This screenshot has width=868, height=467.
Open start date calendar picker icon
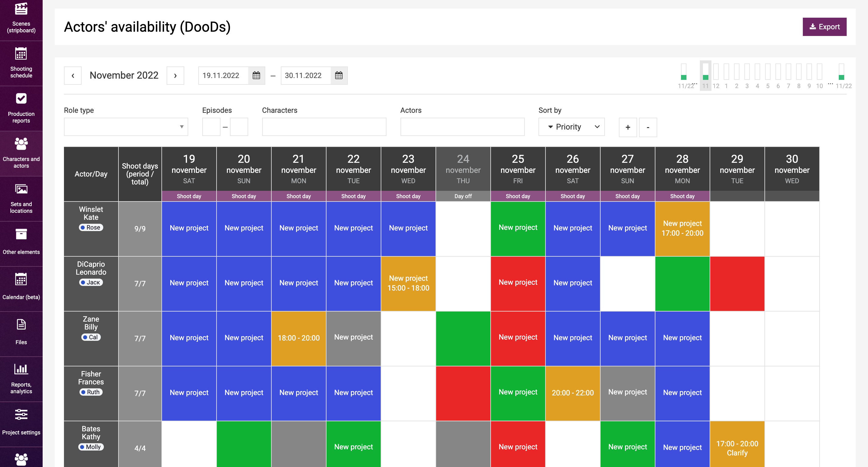coord(256,75)
